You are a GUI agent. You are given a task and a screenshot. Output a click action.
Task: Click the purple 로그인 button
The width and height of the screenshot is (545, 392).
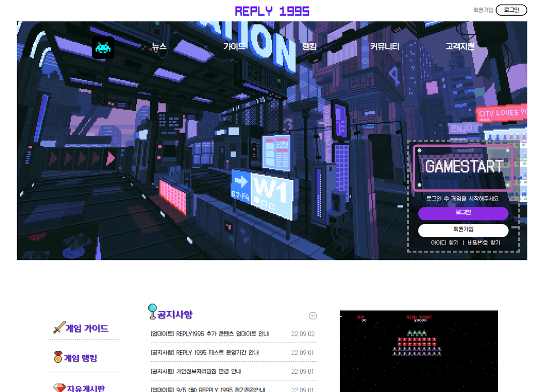(x=463, y=213)
